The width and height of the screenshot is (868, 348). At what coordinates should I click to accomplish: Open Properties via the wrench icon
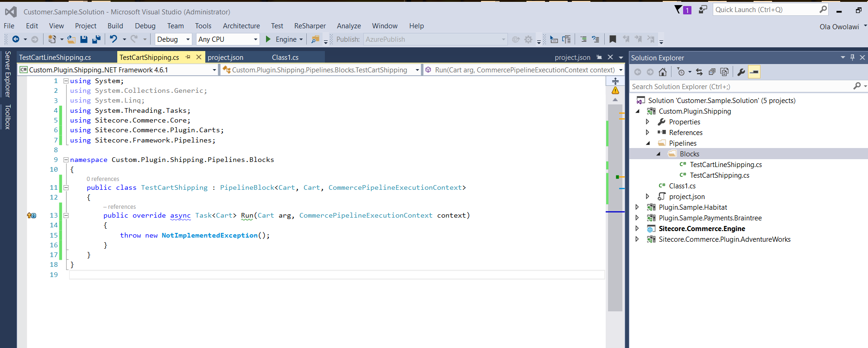point(741,72)
